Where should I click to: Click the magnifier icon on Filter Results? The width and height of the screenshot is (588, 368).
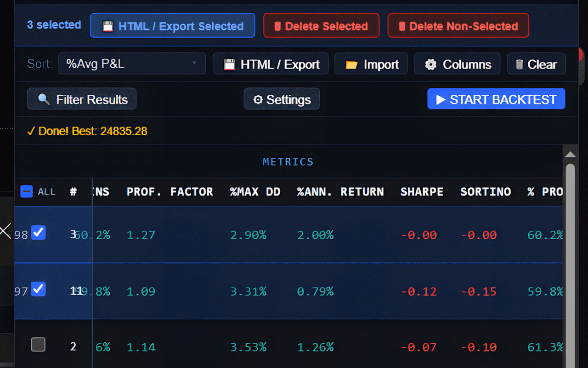[44, 99]
